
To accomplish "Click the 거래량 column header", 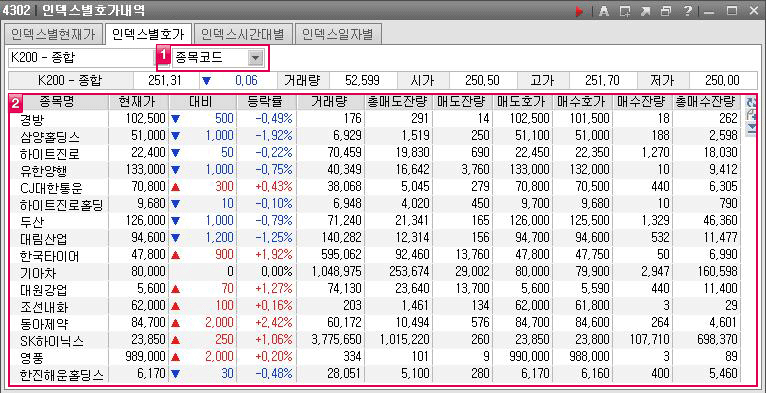I will (330, 102).
